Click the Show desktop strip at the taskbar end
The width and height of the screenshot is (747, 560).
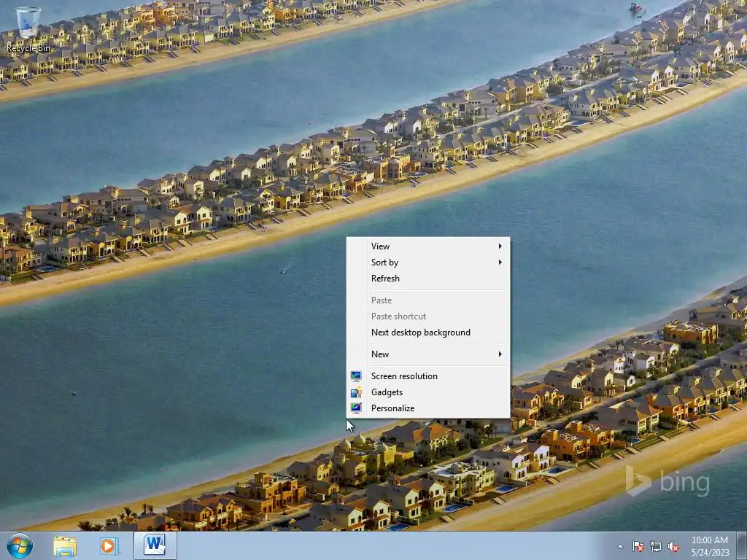coord(741,545)
